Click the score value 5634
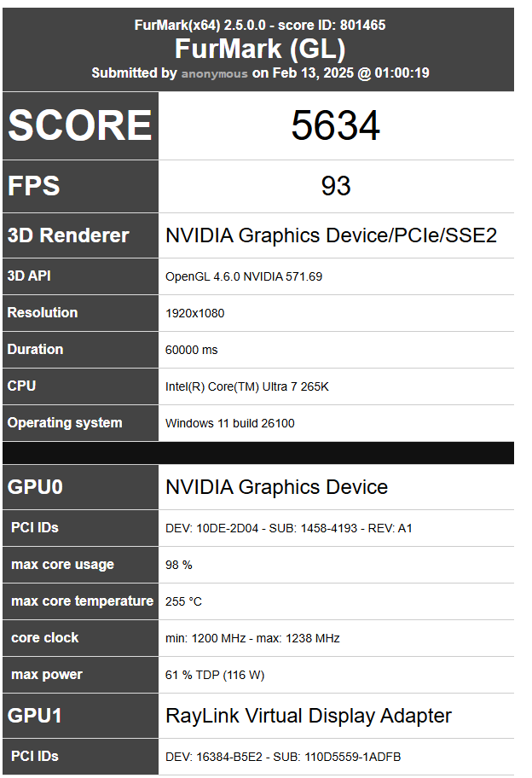This screenshot has height=778, width=532. pyautogui.click(x=335, y=126)
